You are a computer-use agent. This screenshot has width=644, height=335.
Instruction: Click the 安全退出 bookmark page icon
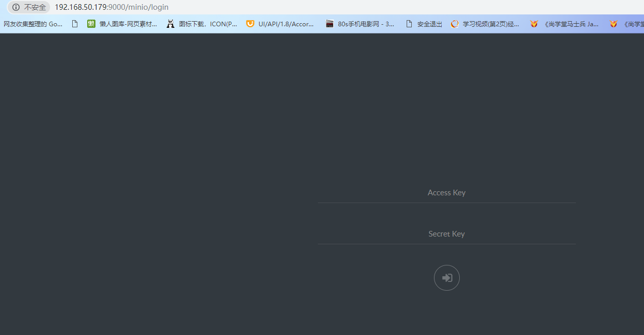[409, 24]
